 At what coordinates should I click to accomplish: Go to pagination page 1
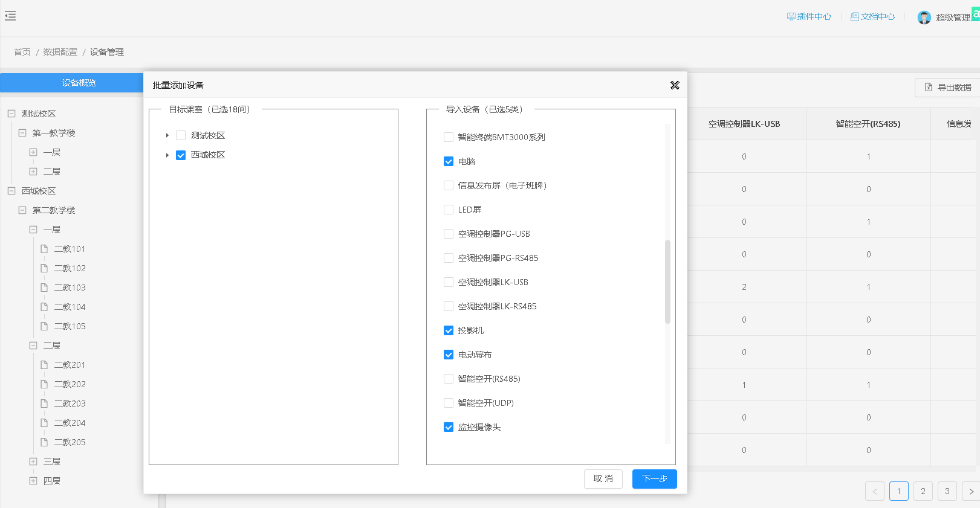[x=899, y=491]
